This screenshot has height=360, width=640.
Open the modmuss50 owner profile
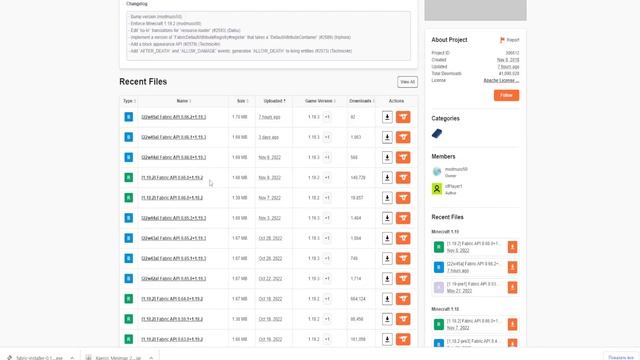point(456,169)
